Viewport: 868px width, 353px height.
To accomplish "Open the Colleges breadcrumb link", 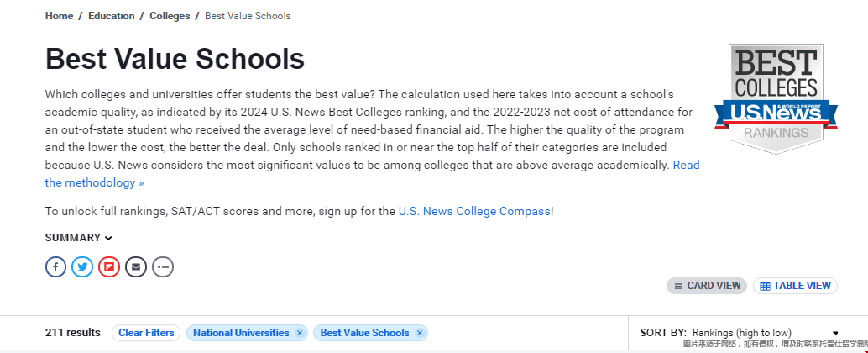I will point(170,16).
